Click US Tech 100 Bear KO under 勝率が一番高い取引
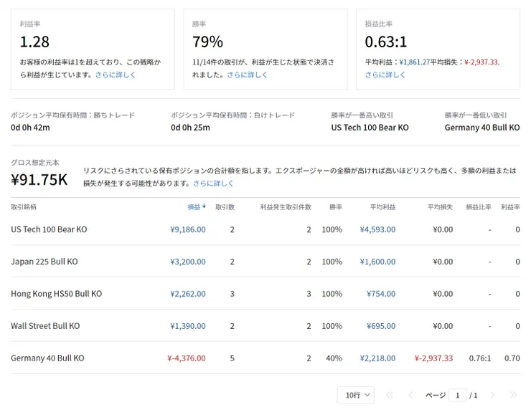531x420 pixels. point(370,128)
